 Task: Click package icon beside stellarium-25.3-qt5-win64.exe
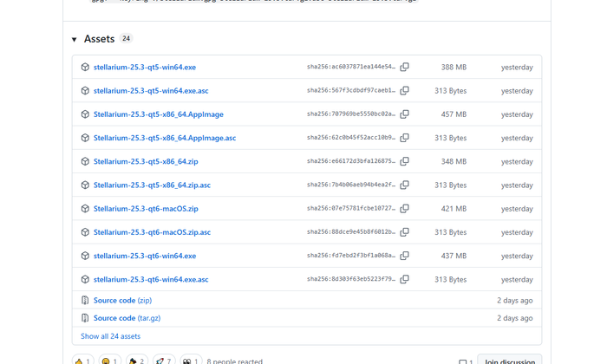click(x=85, y=67)
